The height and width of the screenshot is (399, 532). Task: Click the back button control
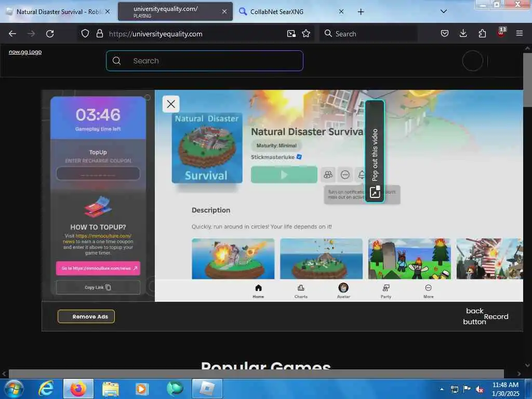point(474,316)
